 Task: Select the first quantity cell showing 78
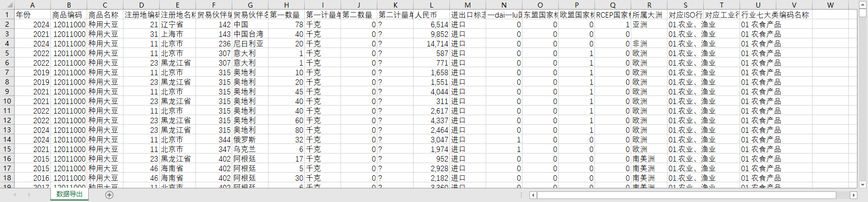click(287, 24)
